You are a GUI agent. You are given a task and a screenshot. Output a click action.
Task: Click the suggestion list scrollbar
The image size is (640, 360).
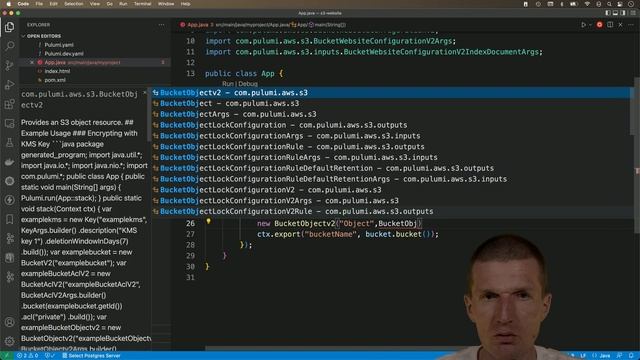tap(633, 111)
